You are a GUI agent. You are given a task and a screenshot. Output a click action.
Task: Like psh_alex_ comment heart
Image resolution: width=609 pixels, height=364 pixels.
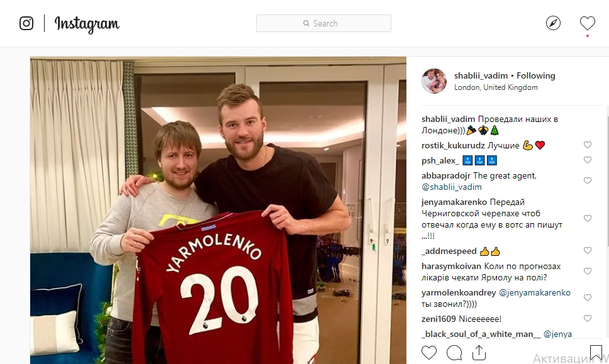coord(587,160)
